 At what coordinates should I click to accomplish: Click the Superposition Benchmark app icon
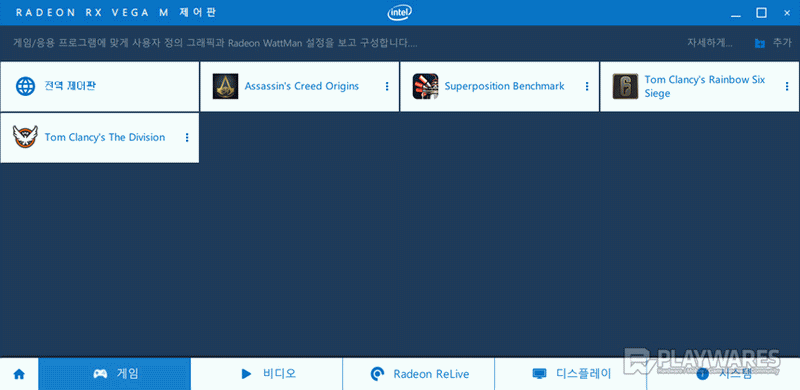[x=425, y=86]
